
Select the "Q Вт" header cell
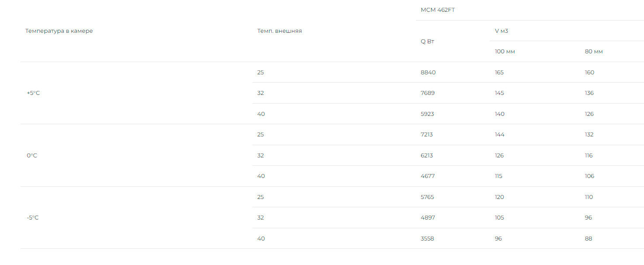pyautogui.click(x=427, y=42)
